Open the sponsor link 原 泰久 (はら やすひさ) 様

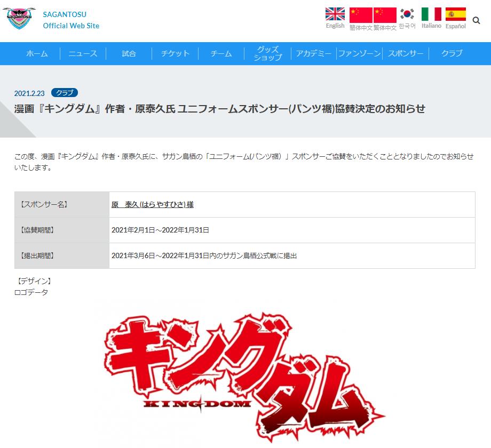point(154,205)
